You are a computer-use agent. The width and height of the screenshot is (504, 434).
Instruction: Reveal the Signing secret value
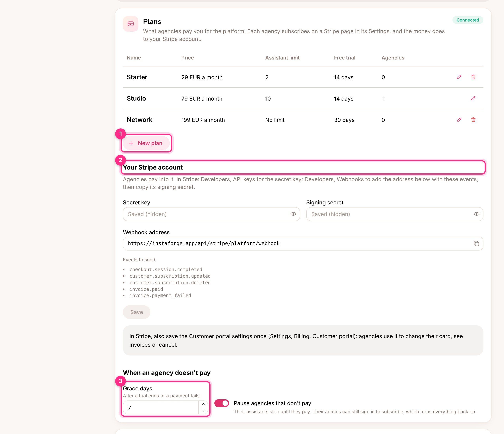(x=476, y=214)
